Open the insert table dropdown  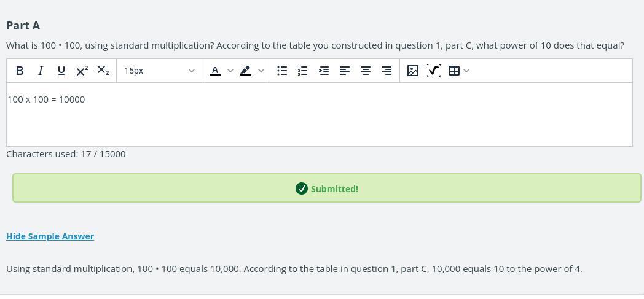coord(458,71)
